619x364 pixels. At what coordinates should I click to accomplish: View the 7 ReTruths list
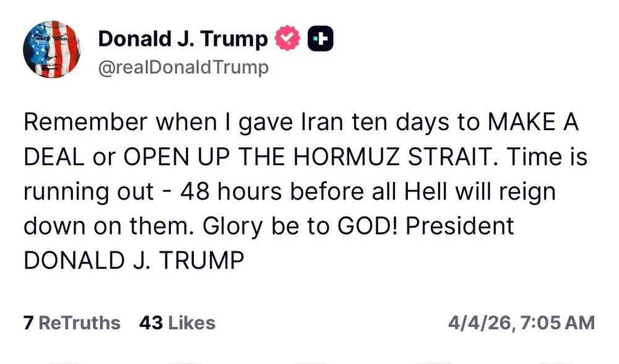tap(72, 323)
